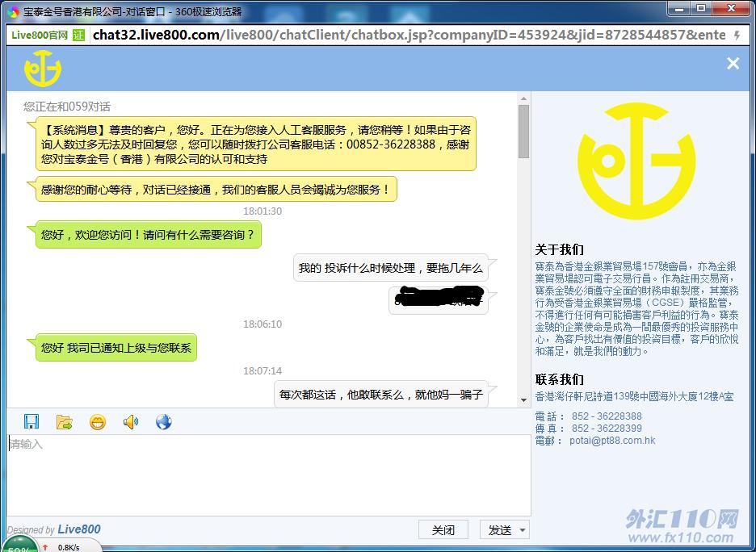
Task: Click the timestamp 18:07:14
Action: tap(262, 371)
